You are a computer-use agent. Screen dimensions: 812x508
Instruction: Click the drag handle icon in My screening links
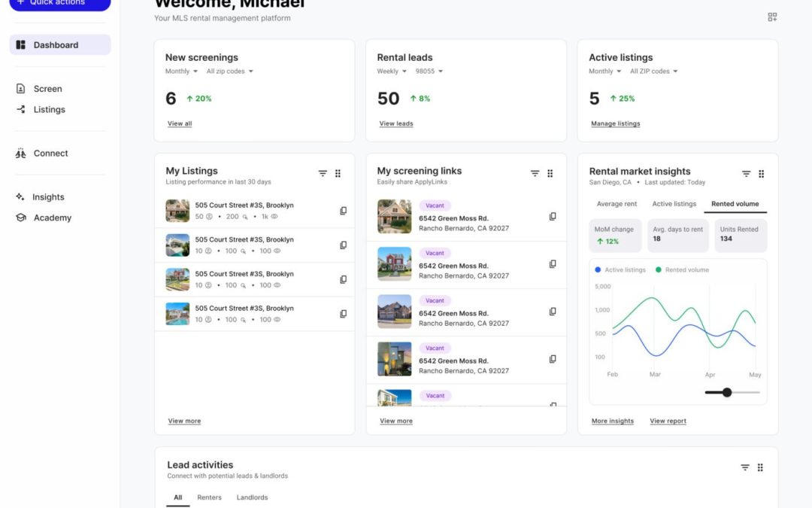(550, 173)
